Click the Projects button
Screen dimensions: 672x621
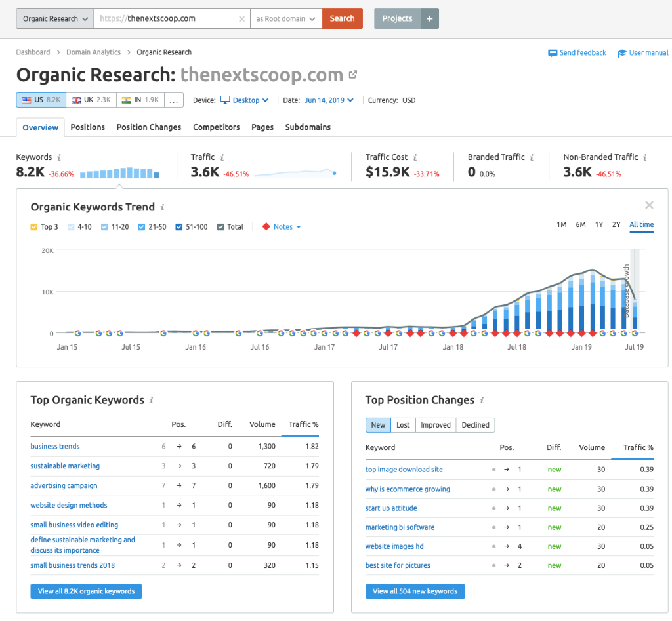[x=397, y=18]
